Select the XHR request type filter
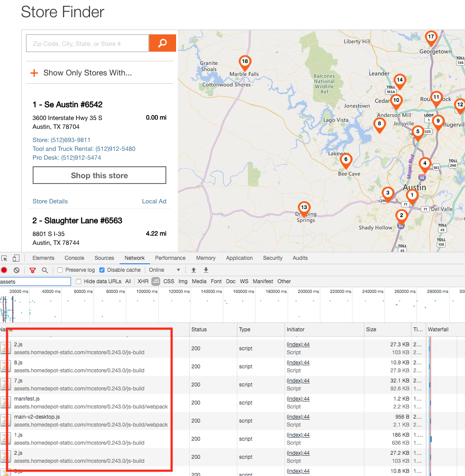The image size is (465, 476). coord(143,281)
